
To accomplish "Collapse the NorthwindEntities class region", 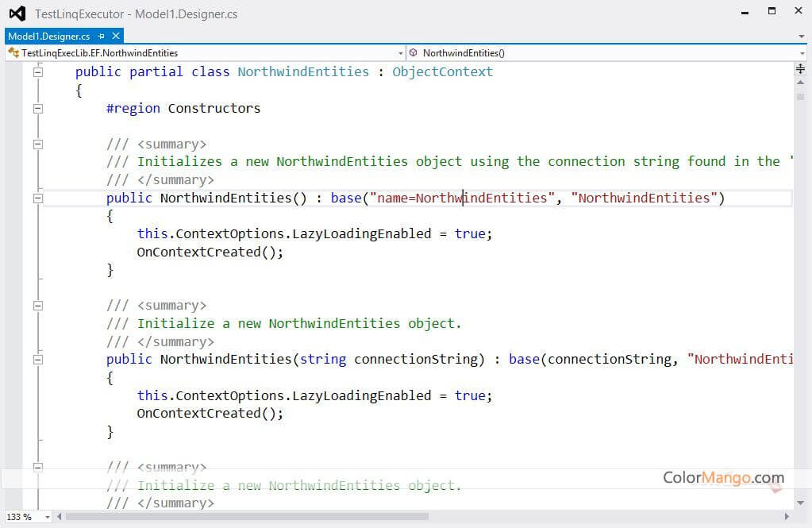I will [37, 71].
